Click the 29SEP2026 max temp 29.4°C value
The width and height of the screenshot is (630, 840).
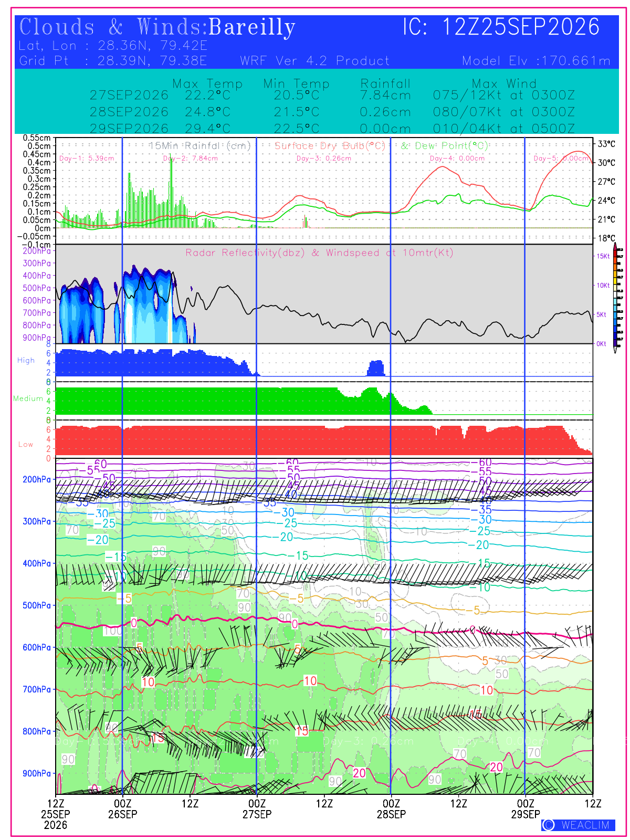point(207,129)
